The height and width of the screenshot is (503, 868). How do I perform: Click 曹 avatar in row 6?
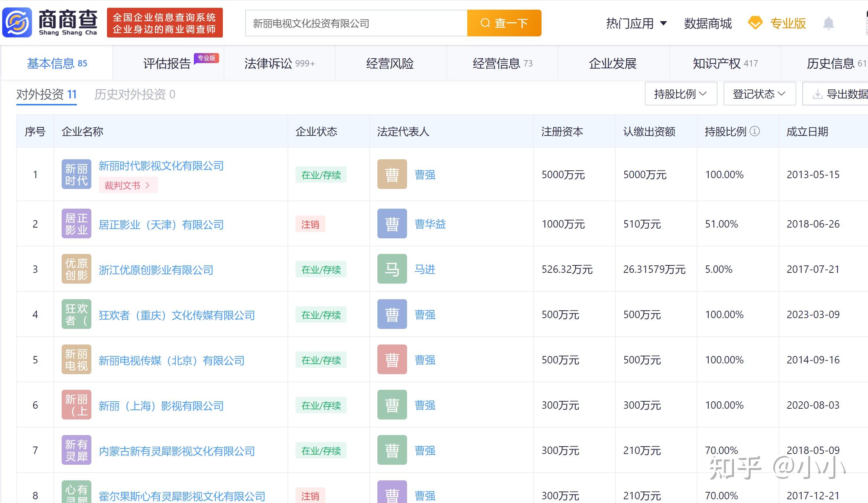click(x=392, y=405)
